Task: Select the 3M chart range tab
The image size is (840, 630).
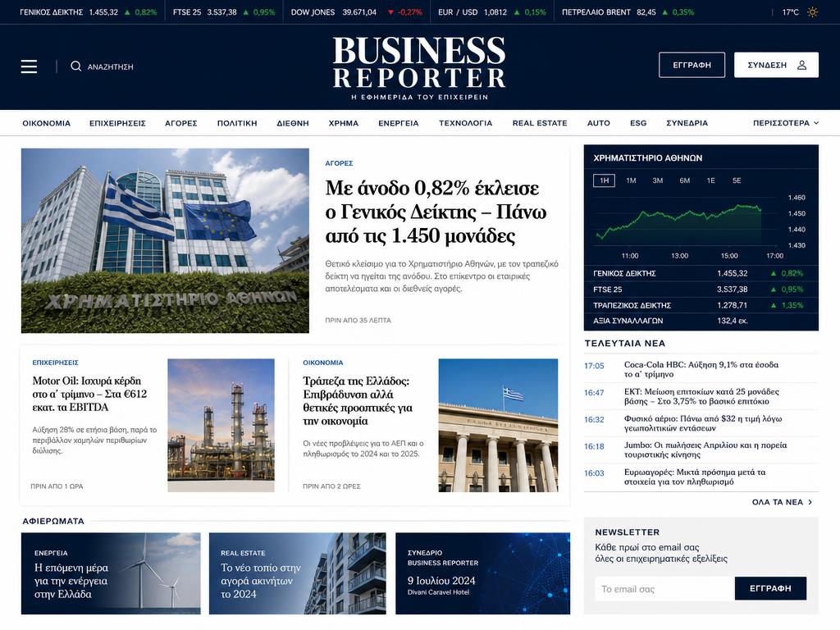Action: 657,180
